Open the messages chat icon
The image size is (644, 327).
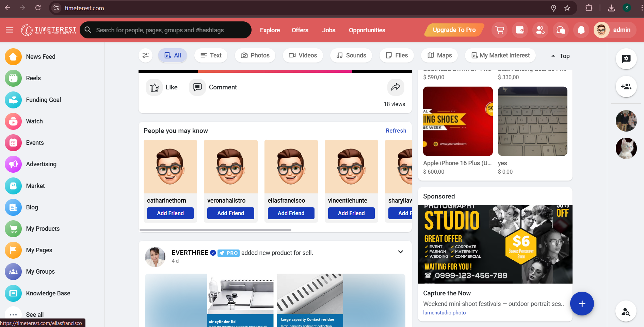561,30
